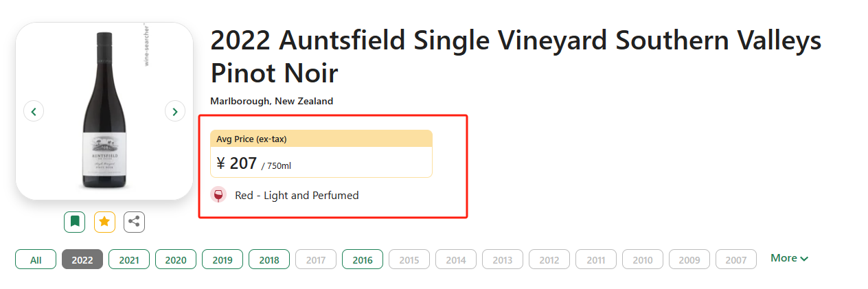Select the greyed-out 2017 vintage

point(316,259)
